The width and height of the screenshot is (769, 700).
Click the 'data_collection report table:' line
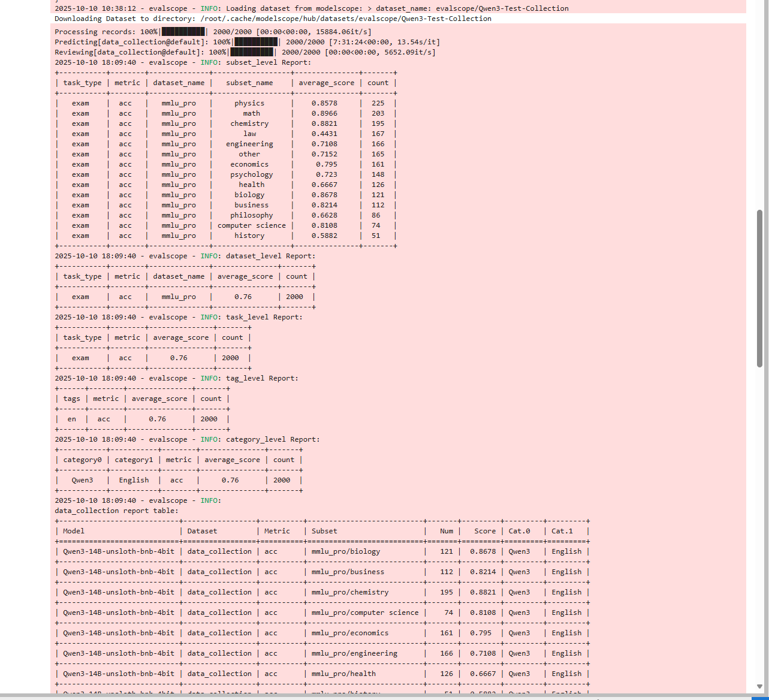pos(116,511)
